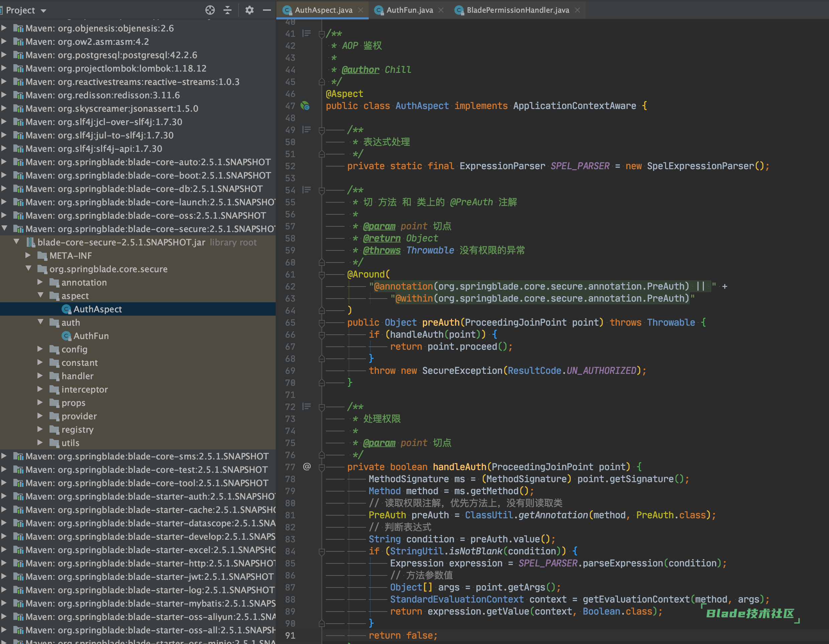The height and width of the screenshot is (644, 829).
Task: Expand the config package
Action: [40, 349]
